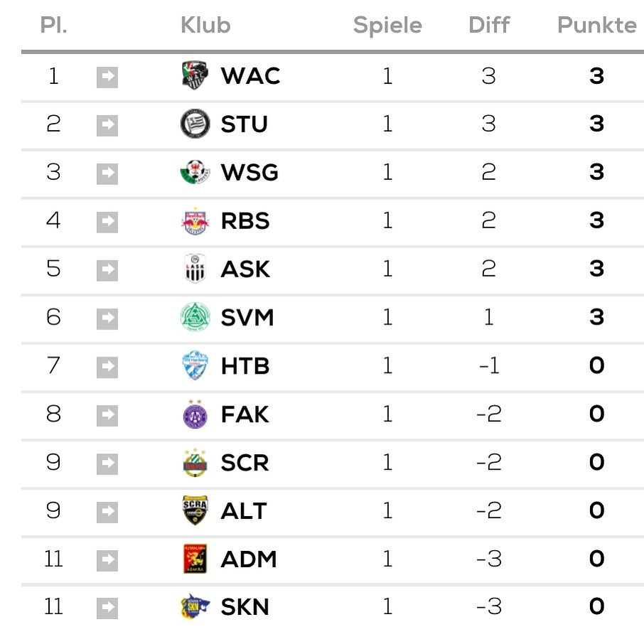Click the purple Austria Wien crest
The image size is (644, 644).
coord(195,414)
